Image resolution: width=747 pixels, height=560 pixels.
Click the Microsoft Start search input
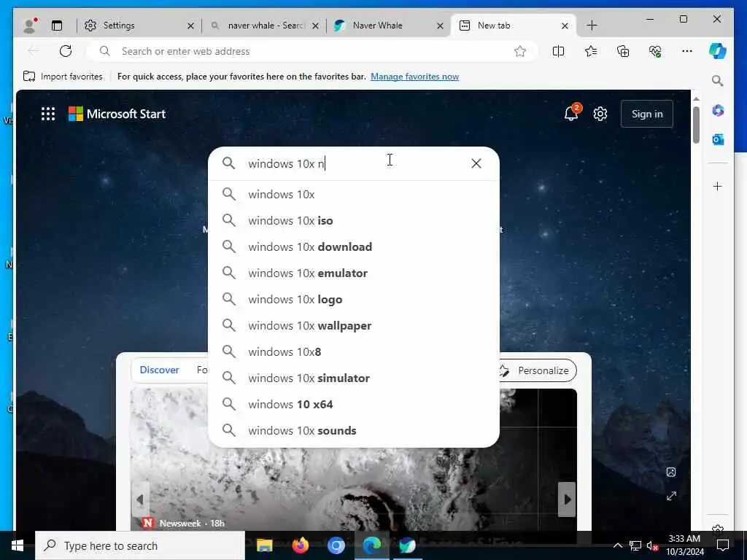355,163
